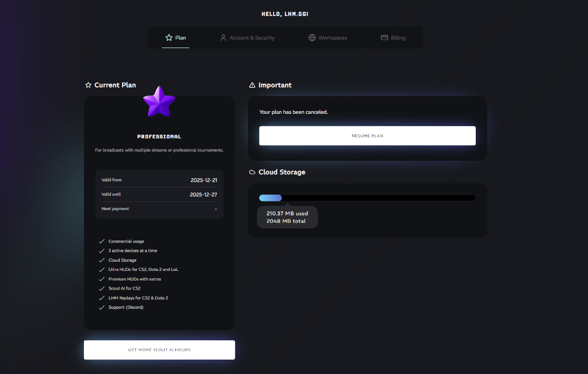Image resolution: width=588 pixels, height=374 pixels.
Task: Click the cloud icon next to Cloud Storage
Action: (x=251, y=172)
